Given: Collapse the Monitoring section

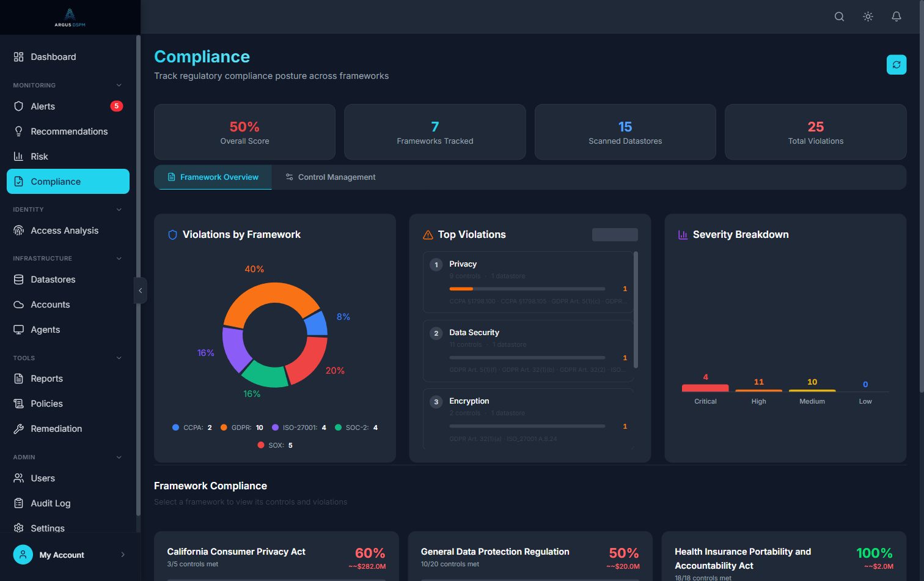Looking at the screenshot, I should (119, 85).
